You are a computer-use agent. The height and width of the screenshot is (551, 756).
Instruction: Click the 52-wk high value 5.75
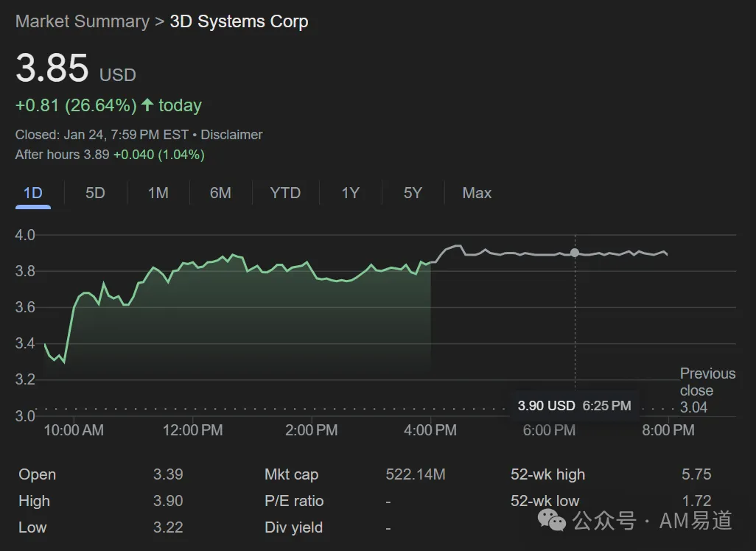click(696, 474)
